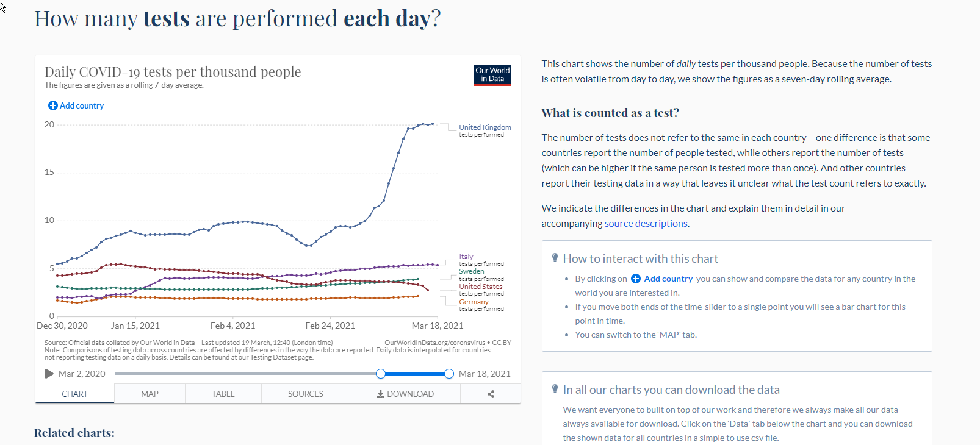Click the Our World in Data logo
Viewport: 980px width, 445px height.
(492, 75)
